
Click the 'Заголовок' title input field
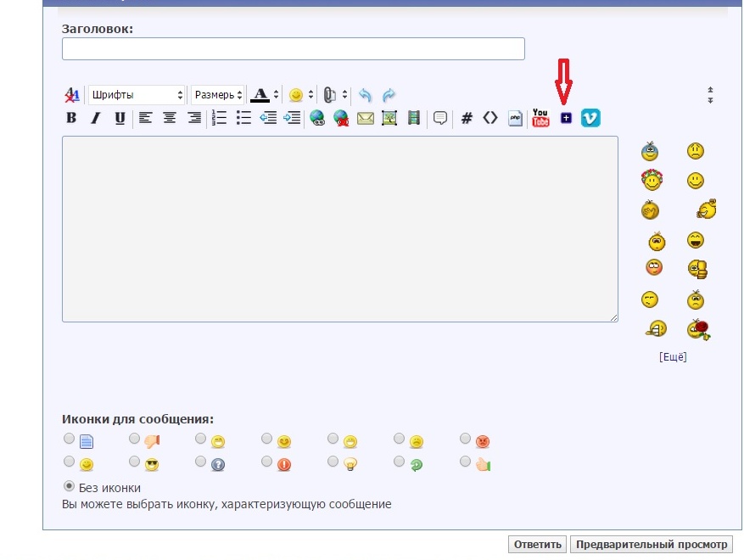coord(293,49)
